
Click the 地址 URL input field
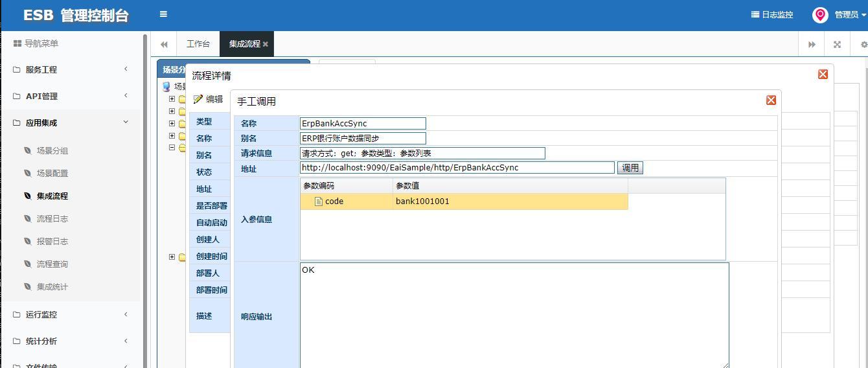coord(457,168)
